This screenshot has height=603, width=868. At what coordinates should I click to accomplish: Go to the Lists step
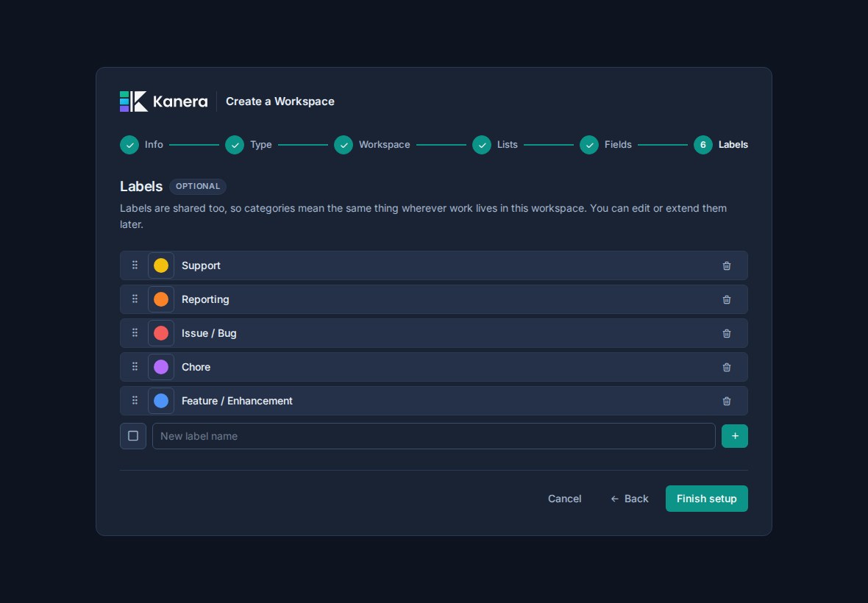(495, 144)
